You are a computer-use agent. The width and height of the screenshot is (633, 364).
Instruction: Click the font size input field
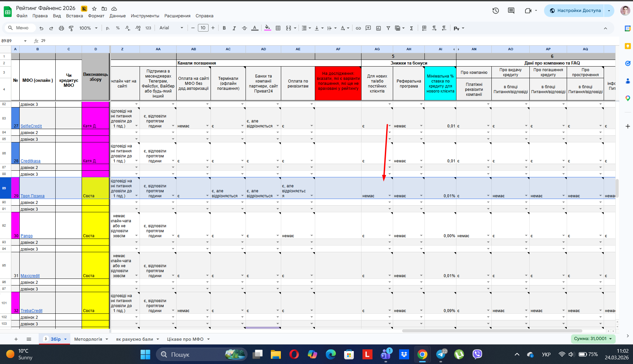pyautogui.click(x=203, y=28)
